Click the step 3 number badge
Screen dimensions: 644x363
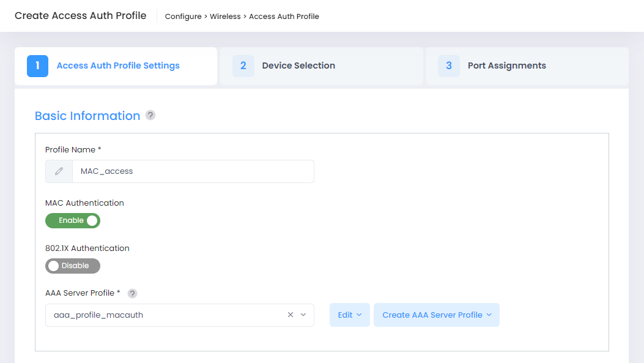[449, 66]
